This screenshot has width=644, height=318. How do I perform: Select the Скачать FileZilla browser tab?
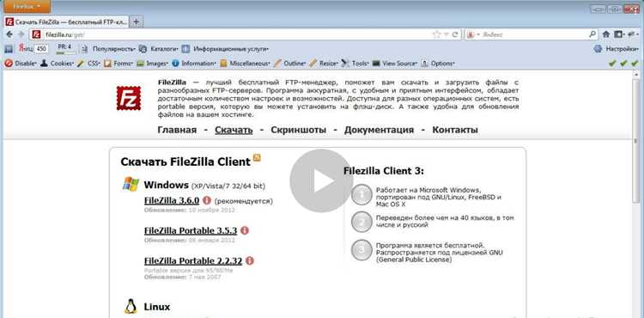tap(66, 21)
